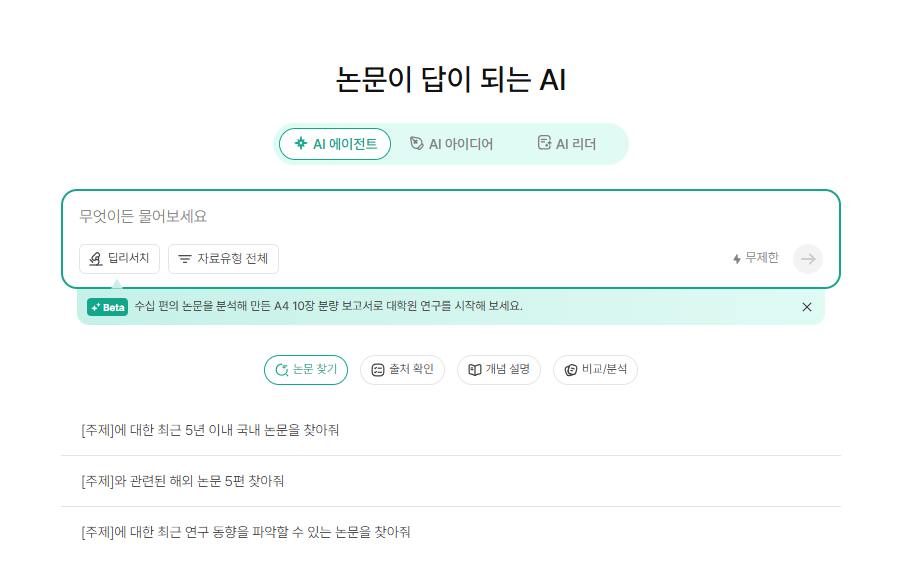Select the 개념 설명 category chip
The width and height of the screenshot is (907, 567).
coord(499,370)
